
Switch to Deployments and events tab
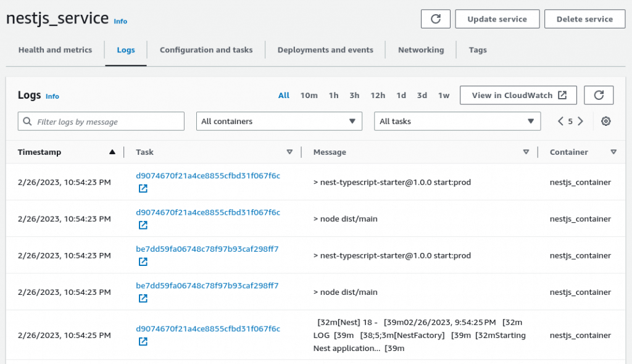click(x=325, y=50)
